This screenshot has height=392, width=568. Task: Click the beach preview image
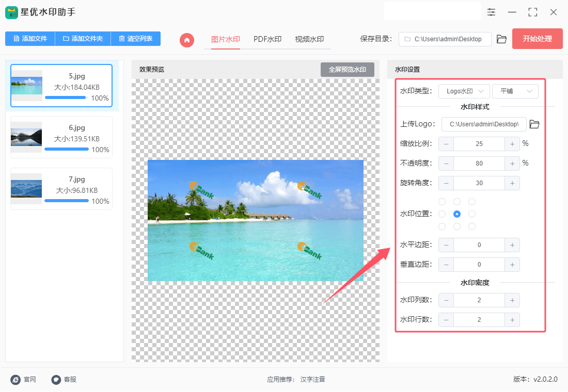(256, 220)
